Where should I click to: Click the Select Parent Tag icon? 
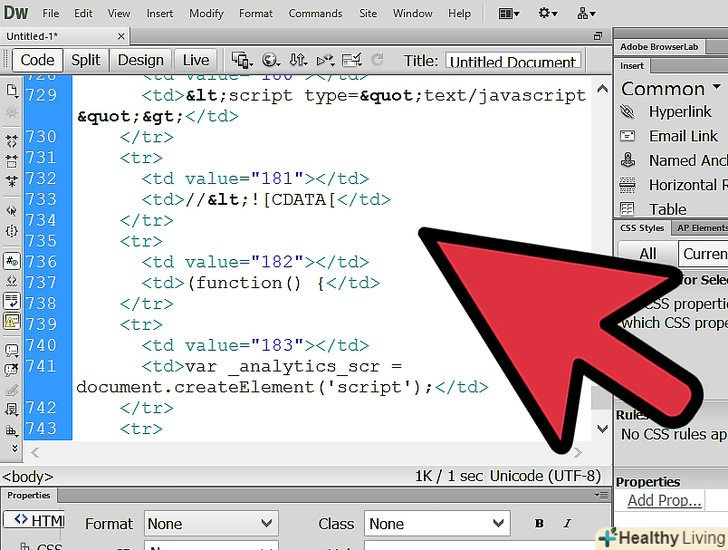click(x=12, y=211)
